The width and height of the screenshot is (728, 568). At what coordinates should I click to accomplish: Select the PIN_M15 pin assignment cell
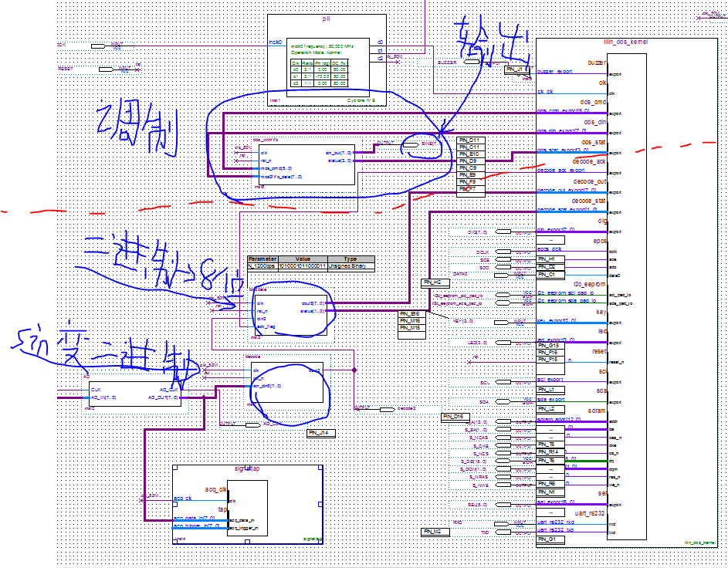pos(411,328)
